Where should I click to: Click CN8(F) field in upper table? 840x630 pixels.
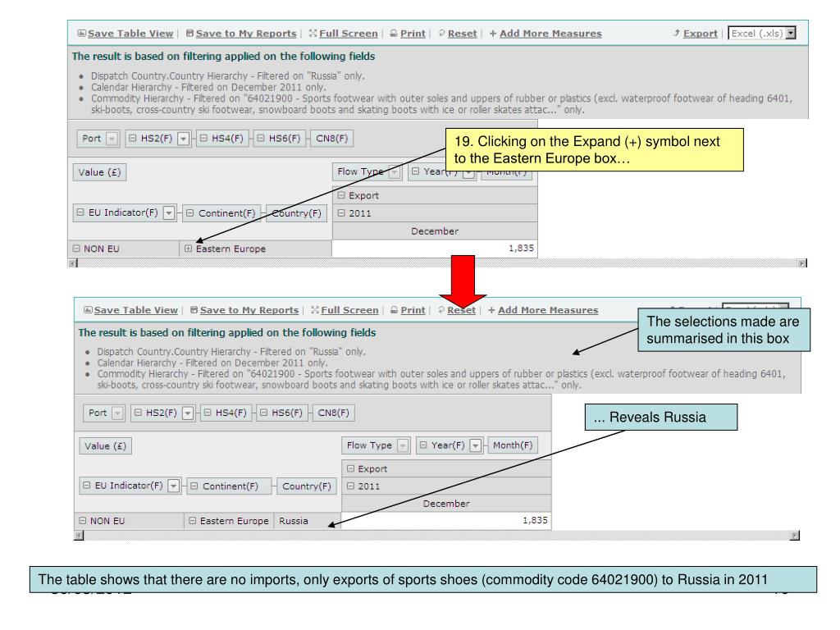click(331, 138)
